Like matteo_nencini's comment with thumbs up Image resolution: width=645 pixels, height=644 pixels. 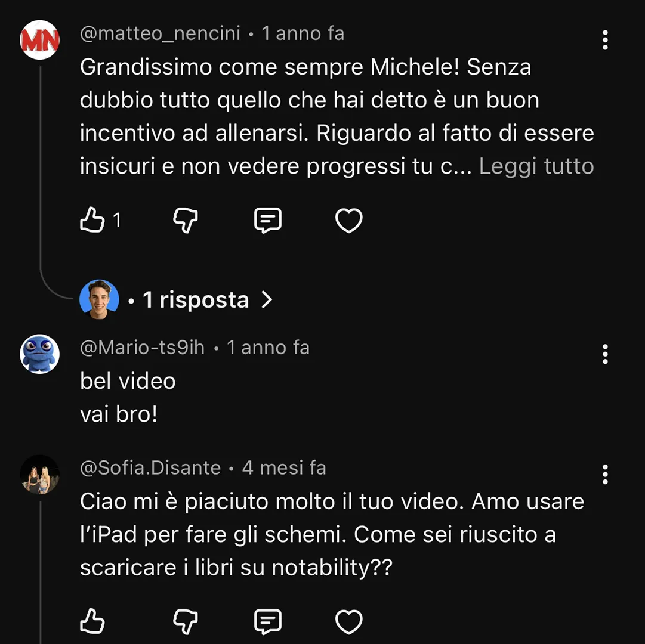point(92,220)
